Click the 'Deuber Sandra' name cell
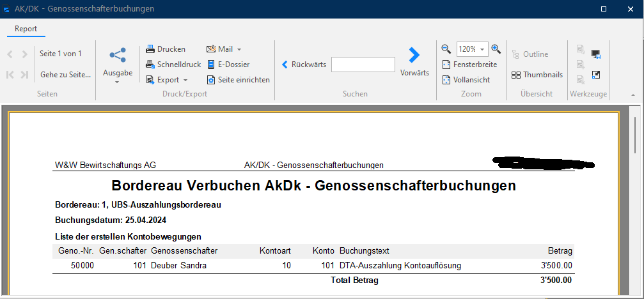This screenshot has width=644, height=299. [x=178, y=266]
